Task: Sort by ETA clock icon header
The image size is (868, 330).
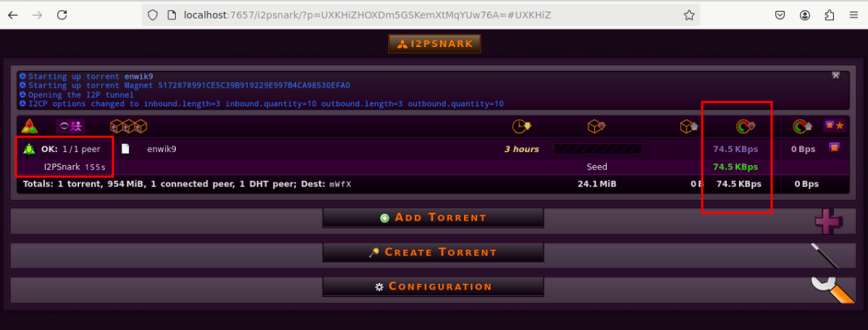Action: pyautogui.click(x=521, y=126)
